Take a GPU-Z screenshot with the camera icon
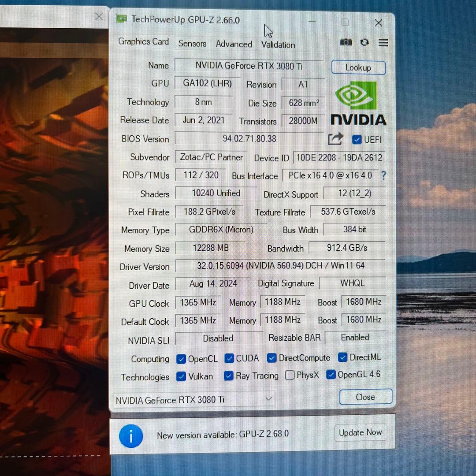476x476 pixels. (x=346, y=42)
